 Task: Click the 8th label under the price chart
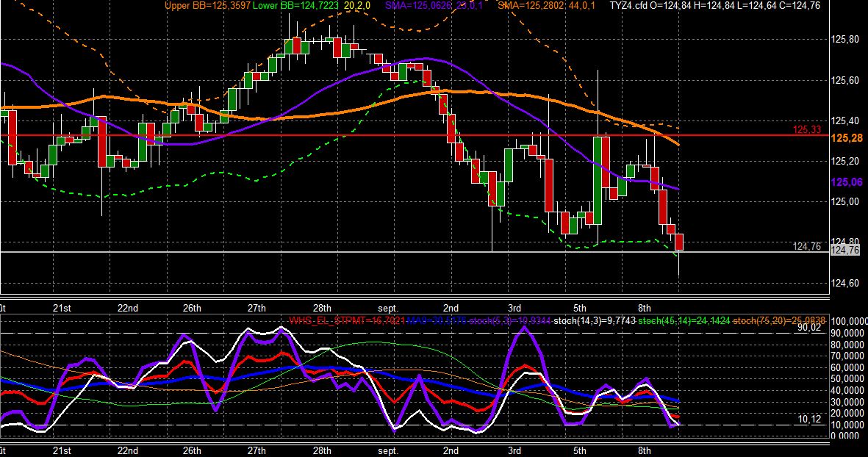[645, 308]
